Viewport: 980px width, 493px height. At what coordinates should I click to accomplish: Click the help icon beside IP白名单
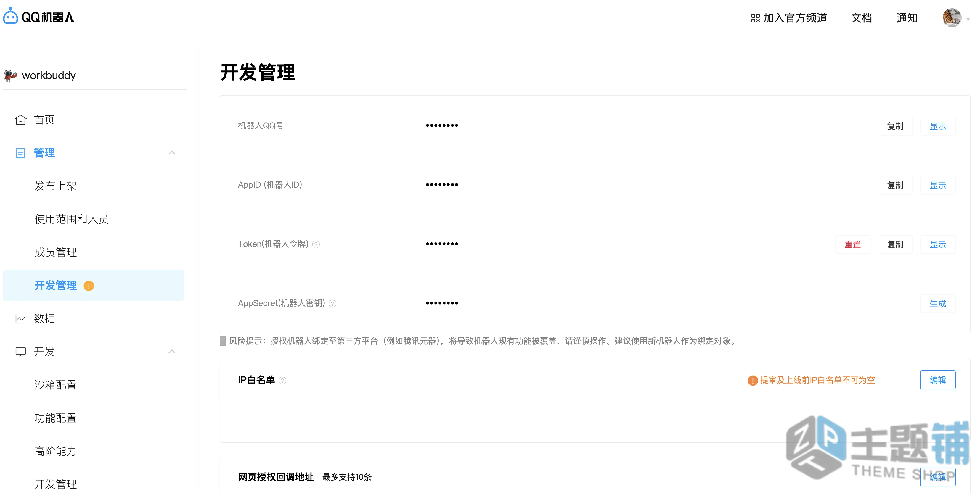click(x=282, y=381)
